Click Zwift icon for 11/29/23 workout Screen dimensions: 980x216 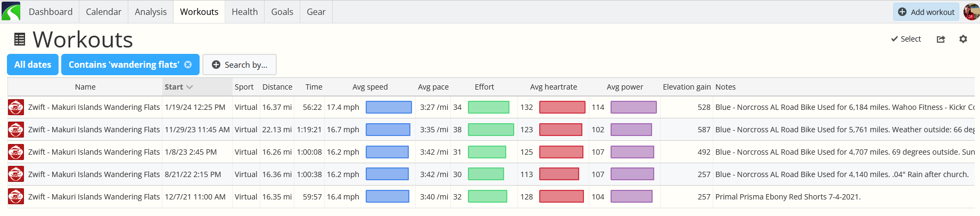tap(16, 130)
